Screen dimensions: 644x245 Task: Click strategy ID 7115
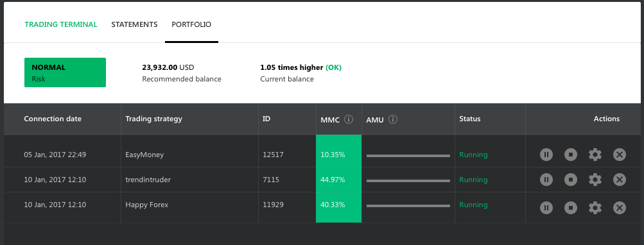click(271, 180)
